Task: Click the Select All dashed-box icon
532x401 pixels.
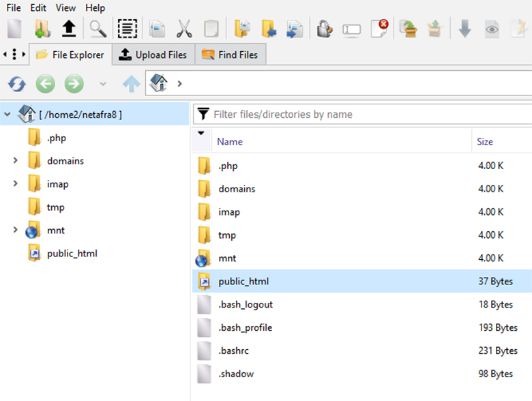Action: (128, 29)
